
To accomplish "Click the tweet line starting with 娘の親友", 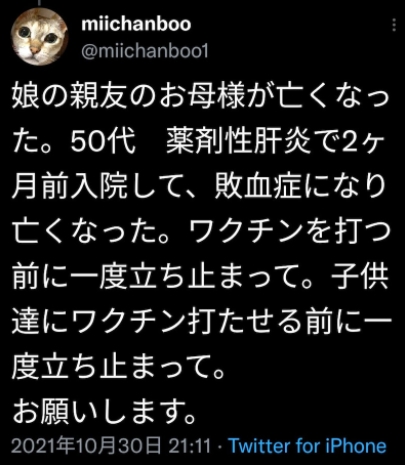I will pos(201,96).
